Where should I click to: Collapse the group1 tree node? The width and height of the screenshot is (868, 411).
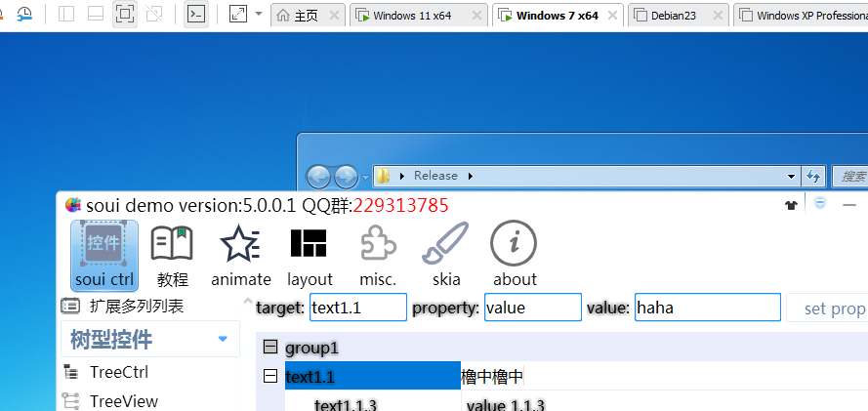pyautogui.click(x=270, y=348)
